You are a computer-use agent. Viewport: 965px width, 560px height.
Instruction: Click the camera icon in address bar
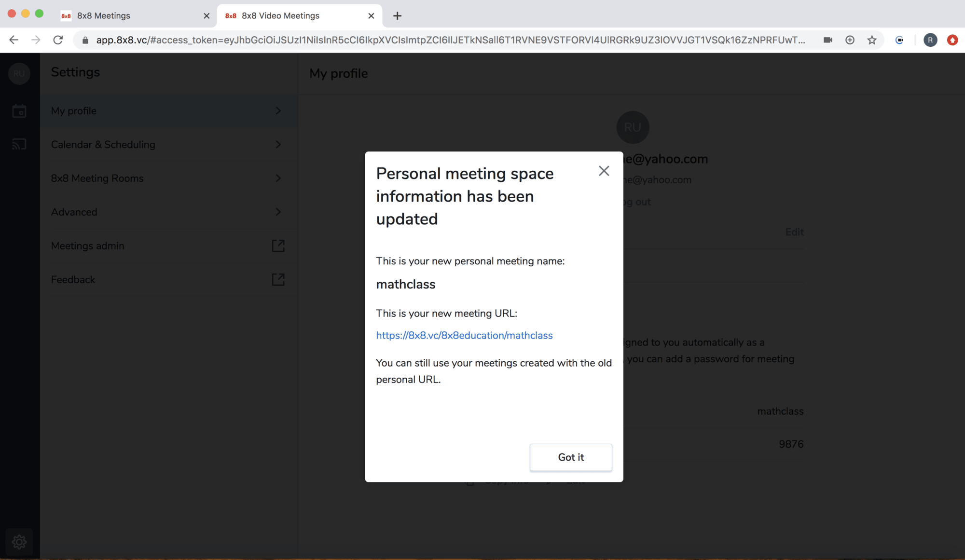828,40
